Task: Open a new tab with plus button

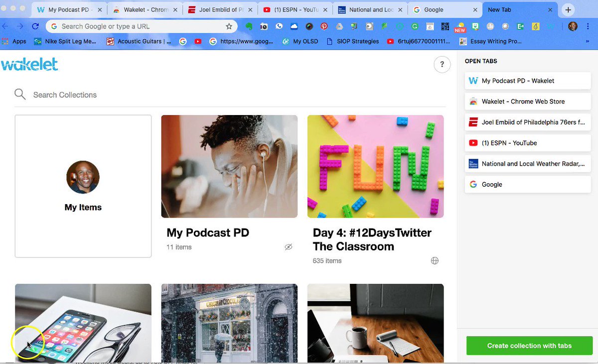Action: pyautogui.click(x=568, y=10)
